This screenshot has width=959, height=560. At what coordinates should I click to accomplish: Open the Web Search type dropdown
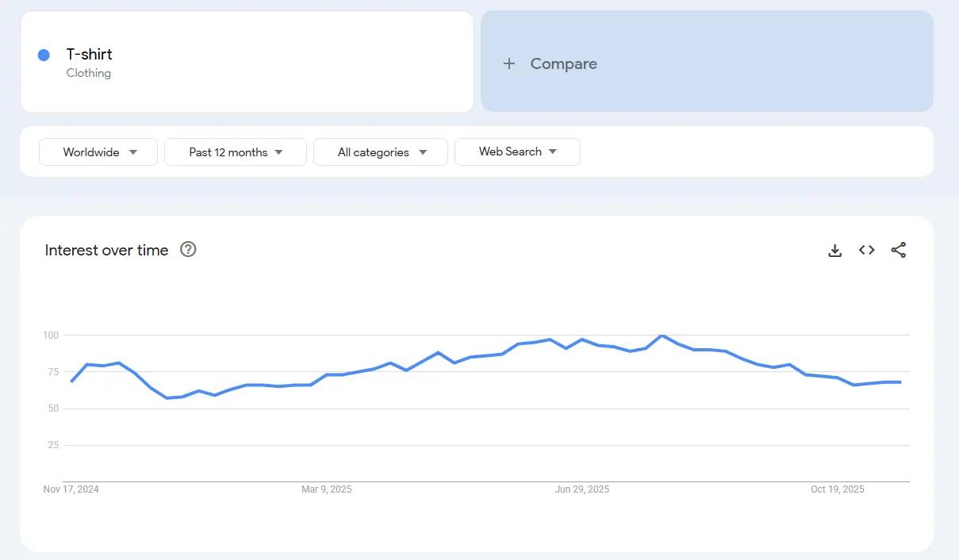(517, 152)
